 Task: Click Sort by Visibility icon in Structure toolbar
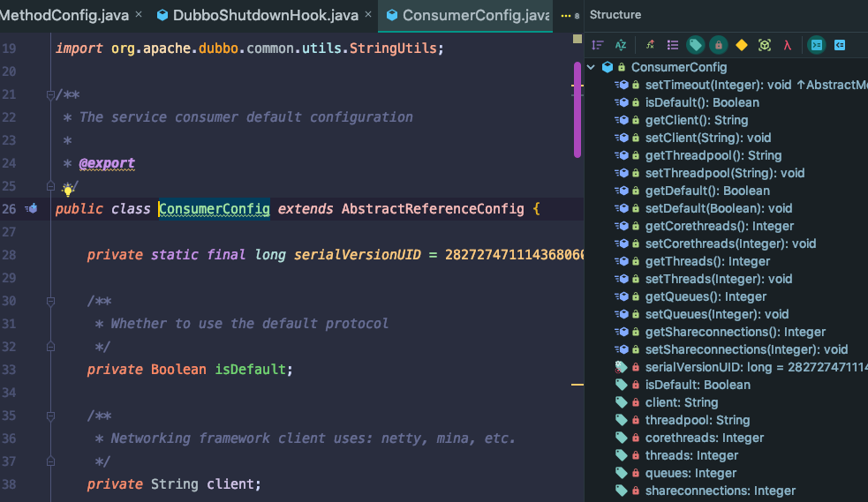coord(597,45)
